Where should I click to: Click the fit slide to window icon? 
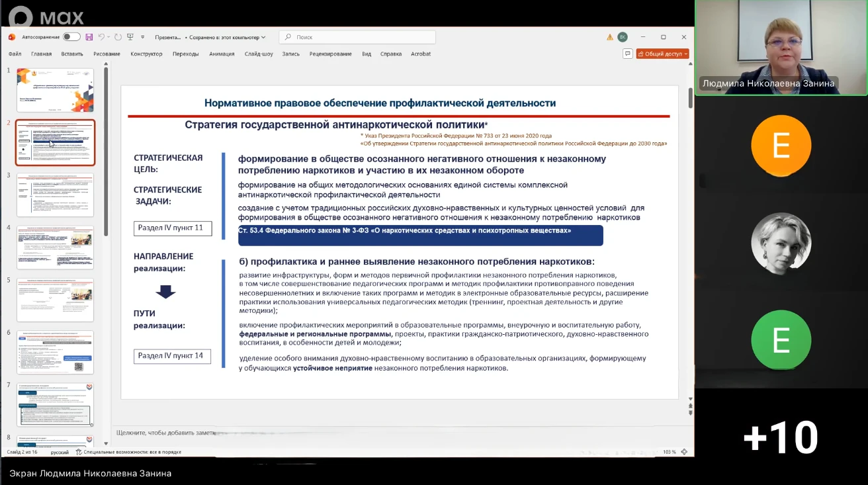point(685,452)
